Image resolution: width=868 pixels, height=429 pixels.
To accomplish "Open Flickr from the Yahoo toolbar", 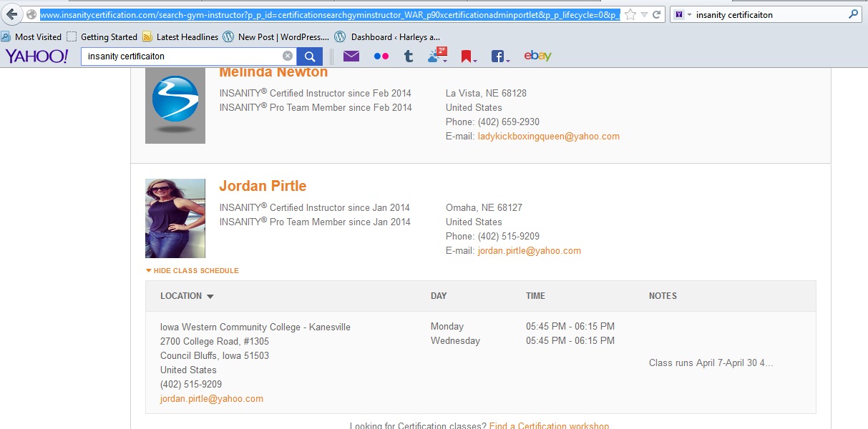I will [x=381, y=56].
